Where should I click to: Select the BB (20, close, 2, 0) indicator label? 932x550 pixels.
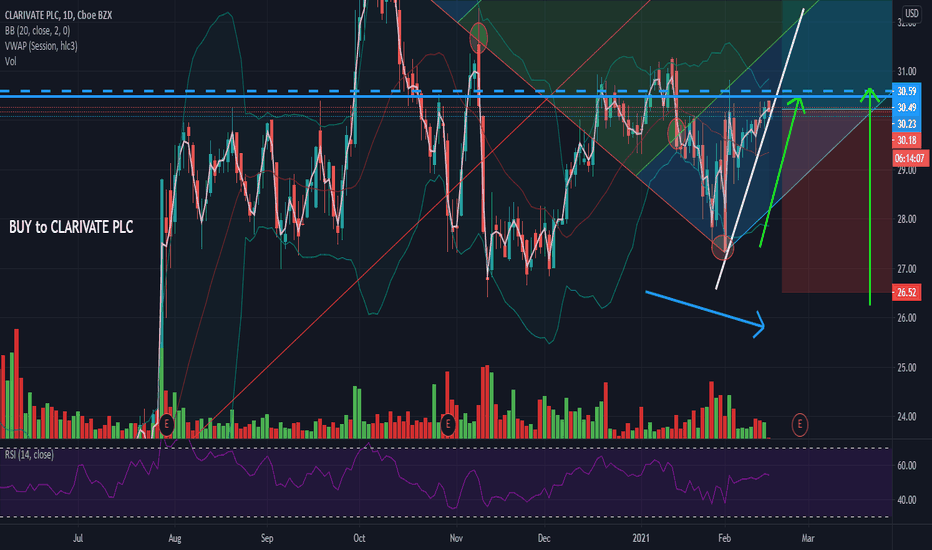[37, 31]
